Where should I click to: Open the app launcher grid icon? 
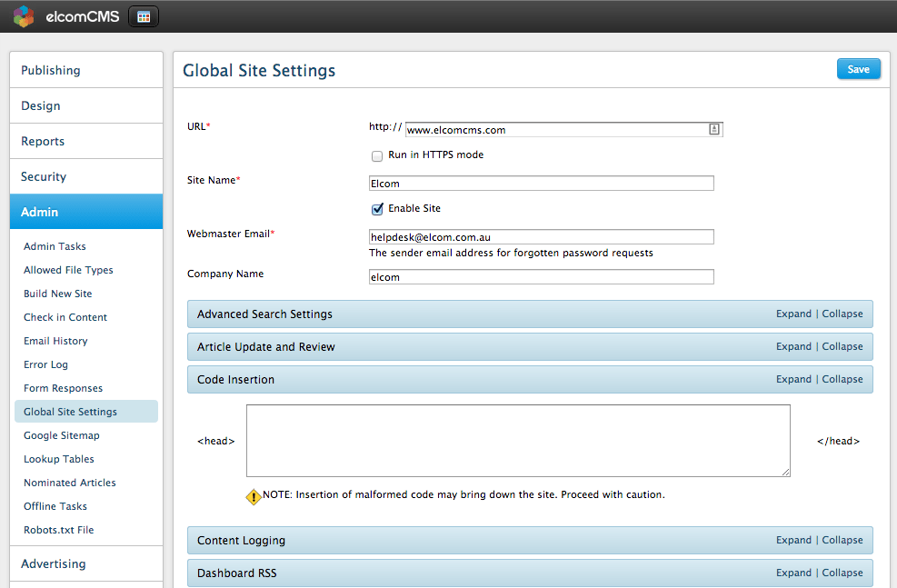[143, 15]
